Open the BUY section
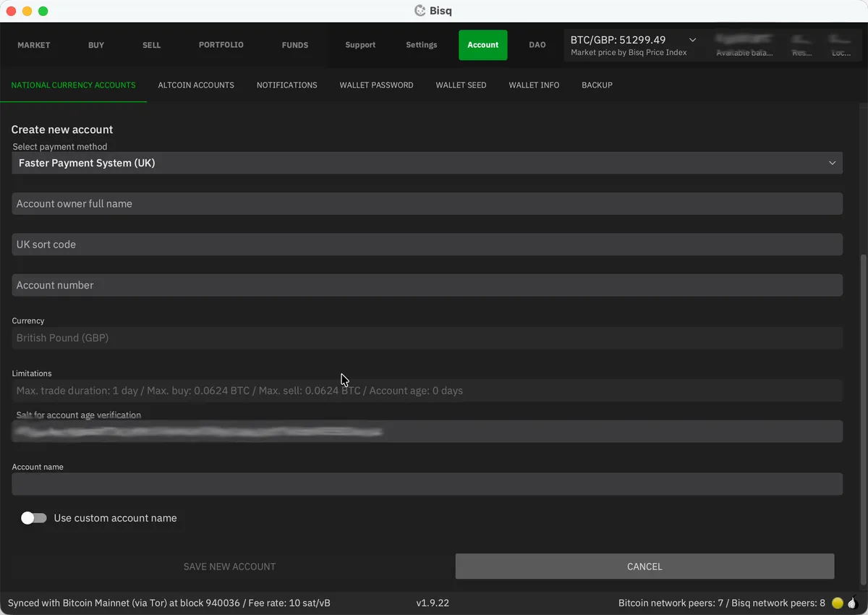This screenshot has height=615, width=868. [x=95, y=45]
